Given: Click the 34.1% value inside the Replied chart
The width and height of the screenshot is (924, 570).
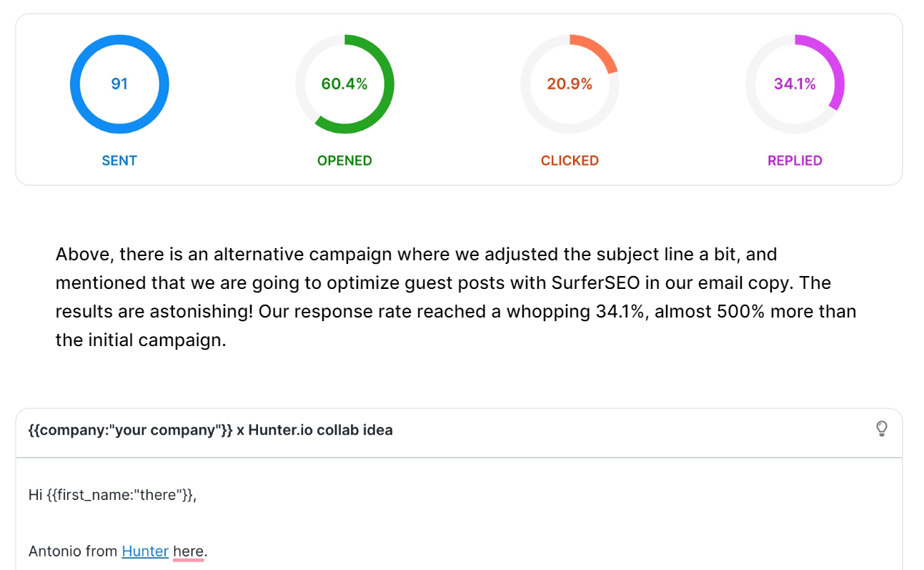Looking at the screenshot, I should tap(795, 84).
